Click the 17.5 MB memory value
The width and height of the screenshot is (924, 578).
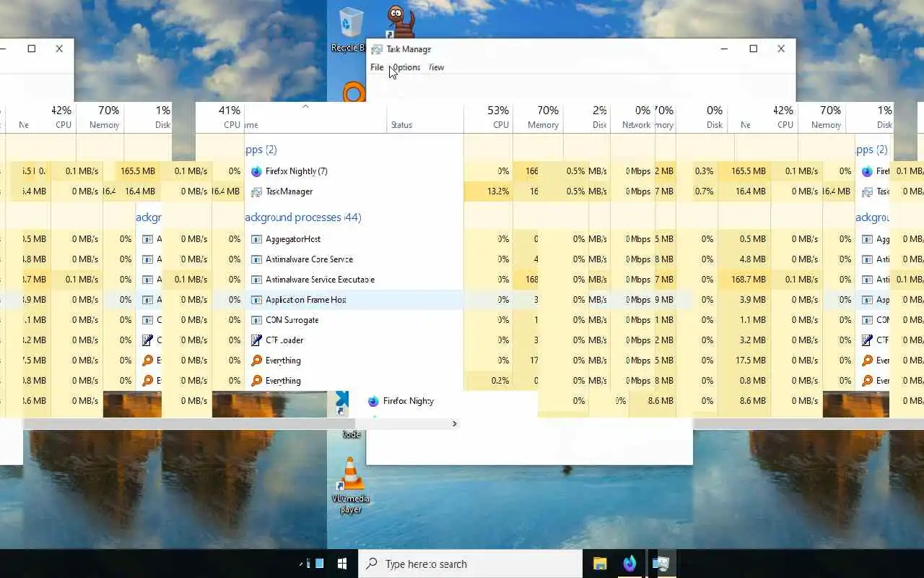pyautogui.click(x=751, y=361)
